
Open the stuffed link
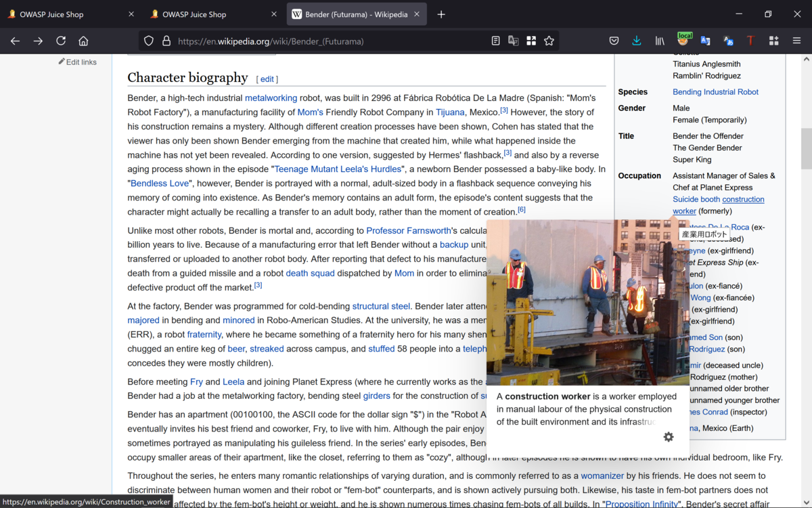tap(381, 349)
